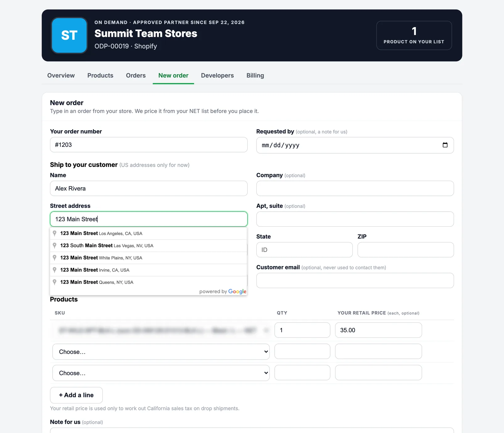504x433 pixels.
Task: Focus the third row QTY field
Action: [x=302, y=373]
